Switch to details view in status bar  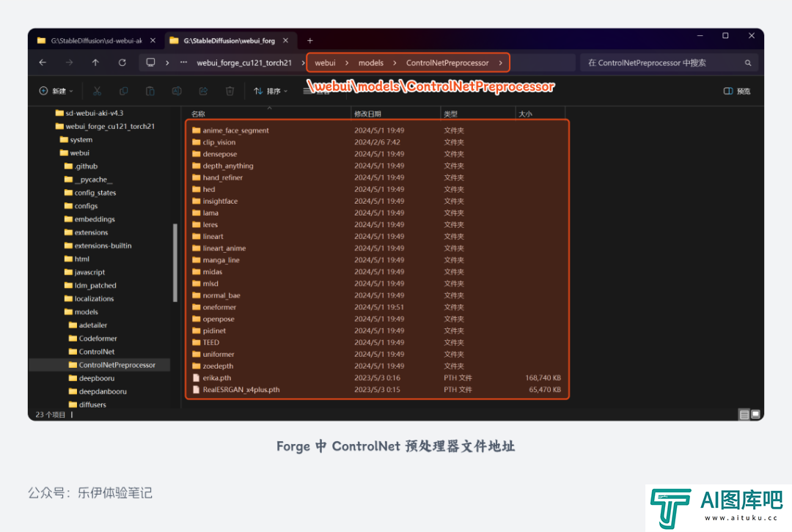[x=744, y=415]
